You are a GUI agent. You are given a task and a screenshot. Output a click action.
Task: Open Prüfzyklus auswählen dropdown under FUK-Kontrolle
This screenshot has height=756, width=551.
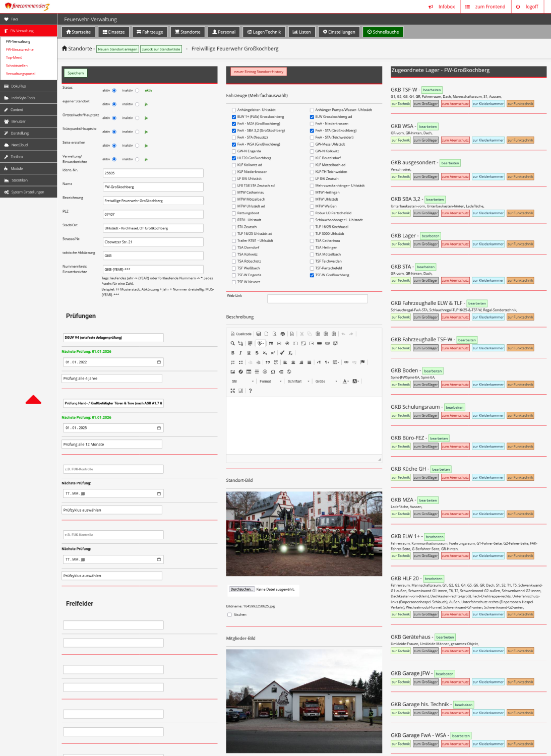[x=112, y=510]
